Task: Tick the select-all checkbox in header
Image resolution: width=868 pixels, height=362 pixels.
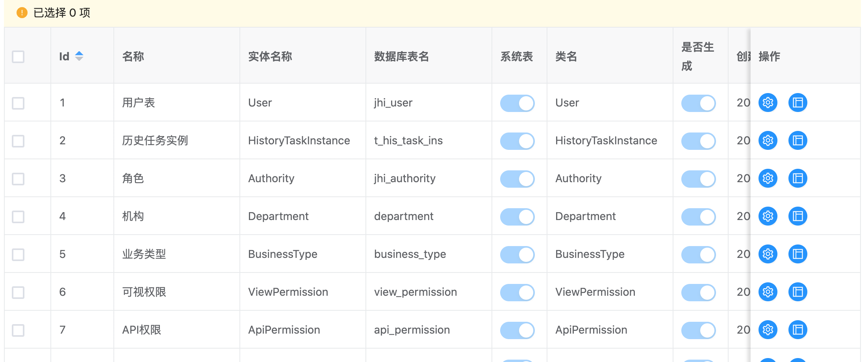Action: 18,56
